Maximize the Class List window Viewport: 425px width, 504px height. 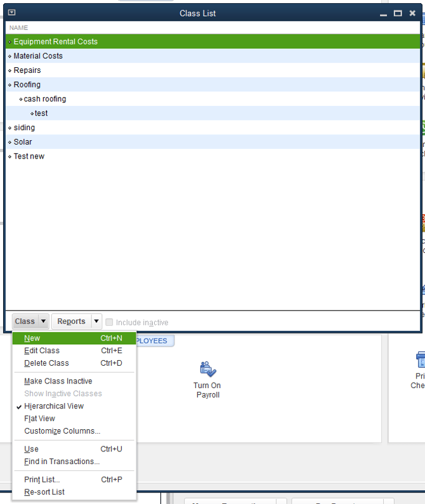pyautogui.click(x=398, y=13)
